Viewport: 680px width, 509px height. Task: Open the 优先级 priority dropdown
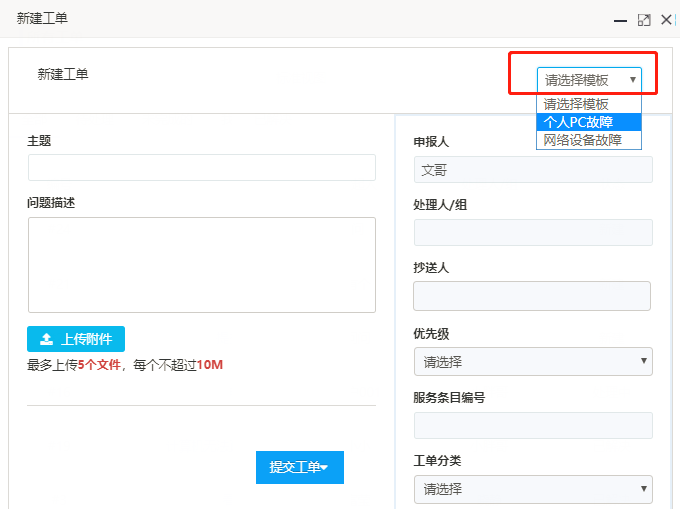pyautogui.click(x=532, y=362)
